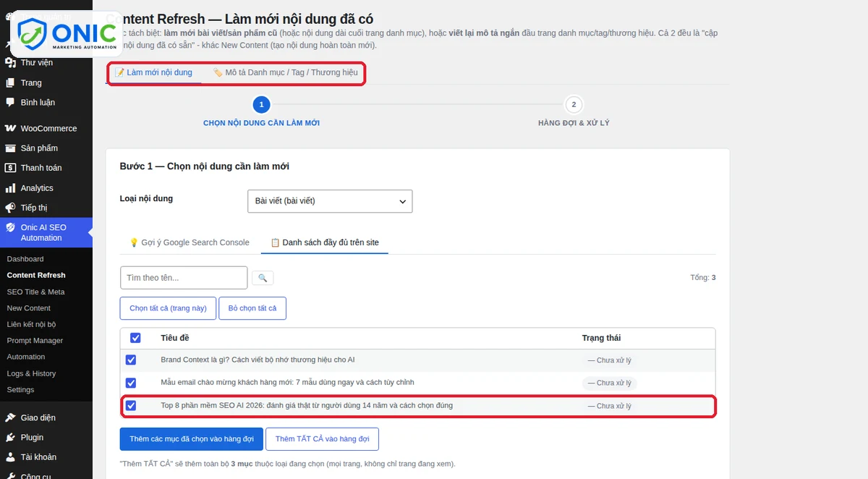Click the search magnifier button
Screen dimensions: 868x479
263,278
